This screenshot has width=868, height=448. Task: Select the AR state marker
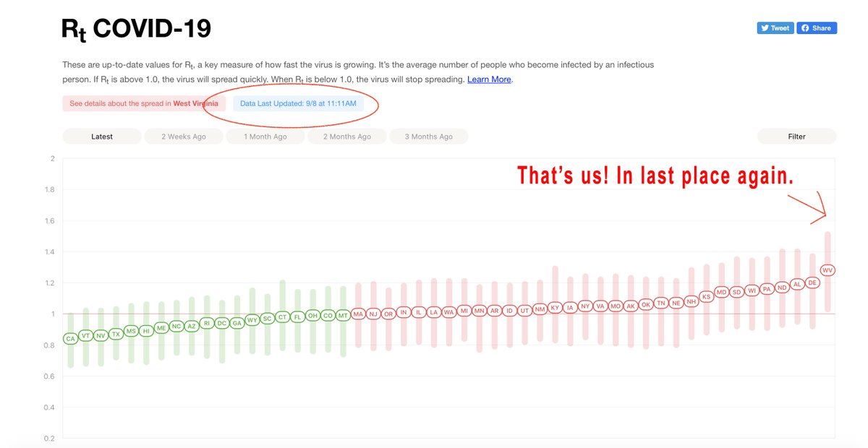click(x=495, y=311)
